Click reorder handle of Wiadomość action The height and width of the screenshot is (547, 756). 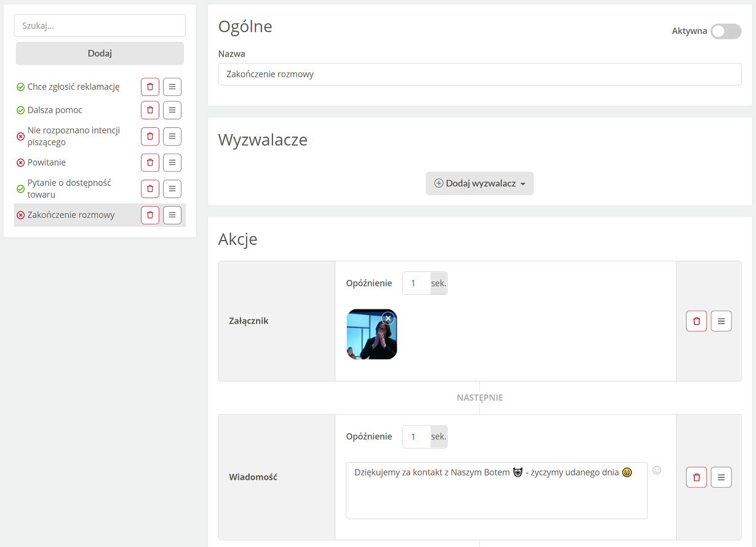[x=722, y=477]
